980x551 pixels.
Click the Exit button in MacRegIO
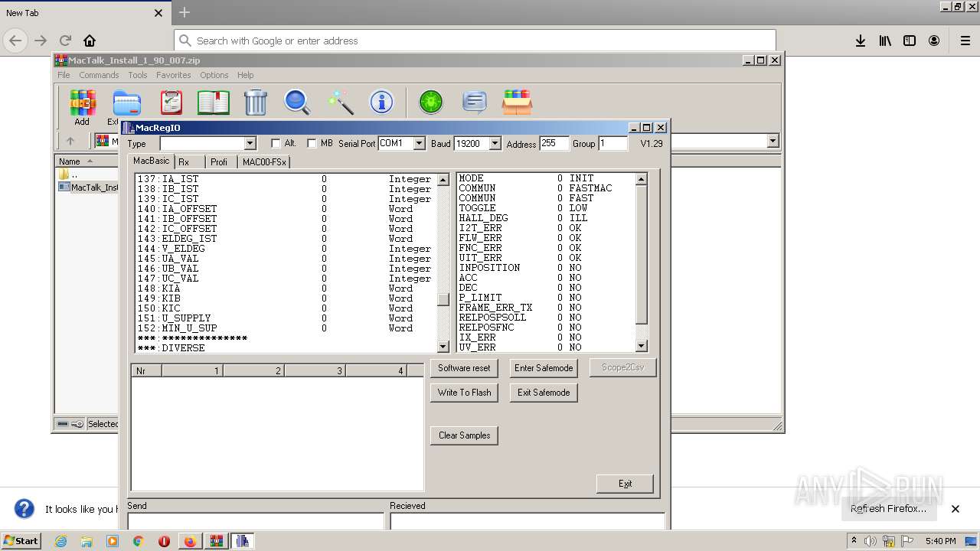pyautogui.click(x=625, y=484)
